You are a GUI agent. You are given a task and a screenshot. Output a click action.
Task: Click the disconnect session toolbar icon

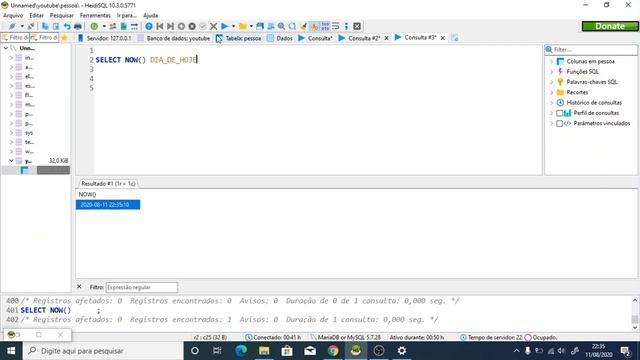click(x=31, y=26)
